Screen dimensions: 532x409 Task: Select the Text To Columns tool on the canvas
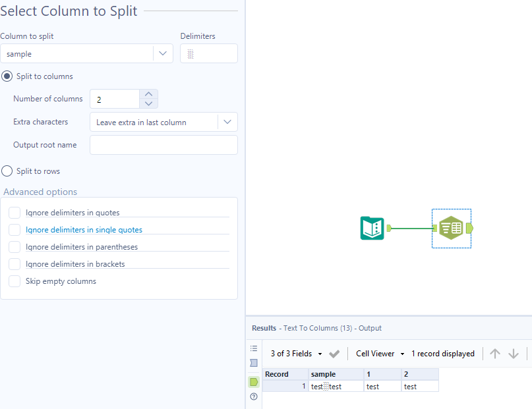[x=451, y=229]
